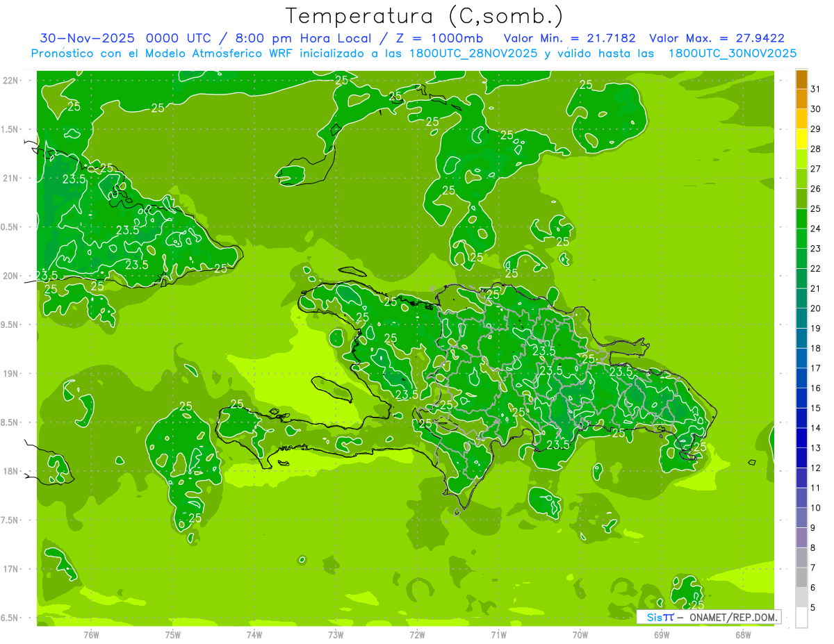Click the '17N' latitude axis label

[x=10, y=569]
